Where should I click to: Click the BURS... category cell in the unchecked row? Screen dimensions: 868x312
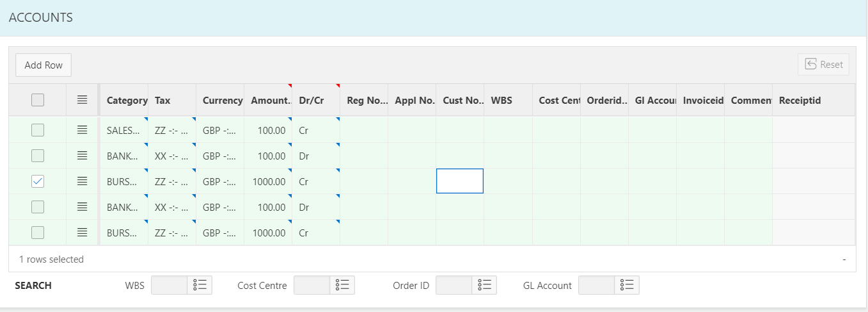(x=124, y=233)
